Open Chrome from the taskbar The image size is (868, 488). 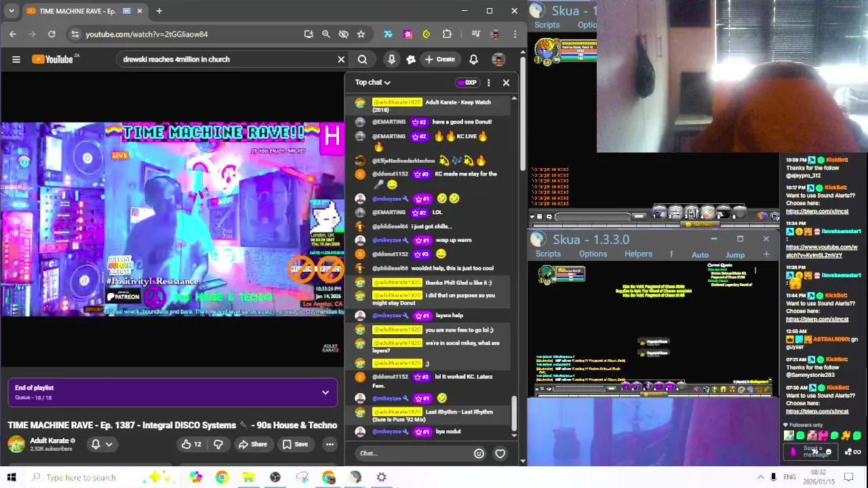222,477
